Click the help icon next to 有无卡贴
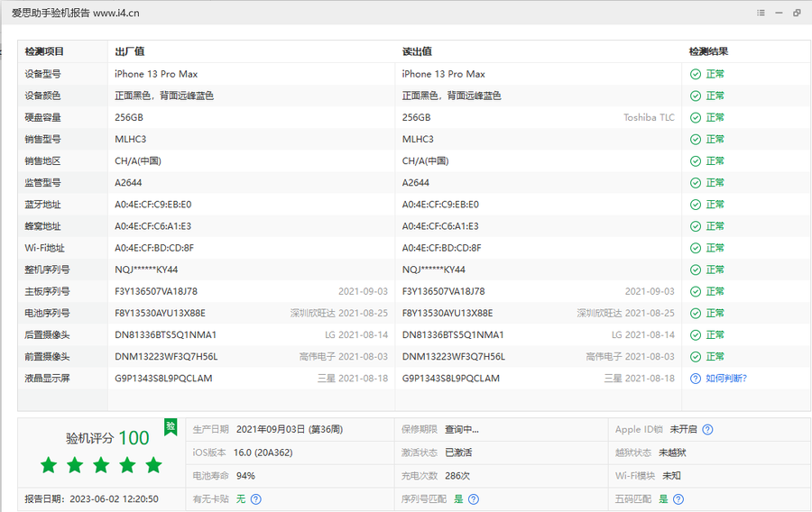 point(256,499)
